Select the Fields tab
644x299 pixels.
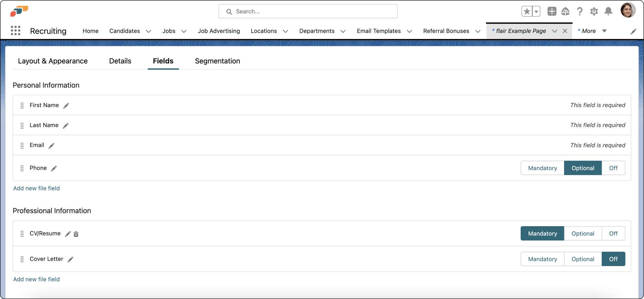click(x=163, y=61)
